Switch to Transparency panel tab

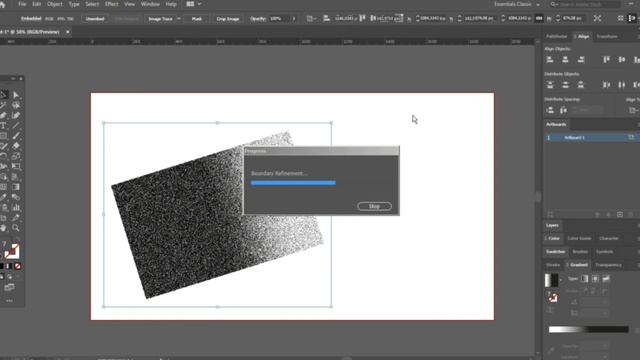pyautogui.click(x=608, y=265)
